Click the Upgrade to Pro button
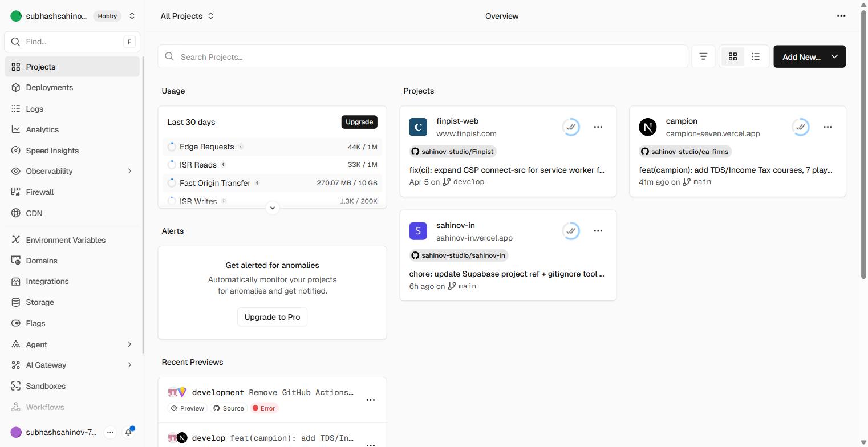This screenshot has height=447, width=868. tap(272, 317)
